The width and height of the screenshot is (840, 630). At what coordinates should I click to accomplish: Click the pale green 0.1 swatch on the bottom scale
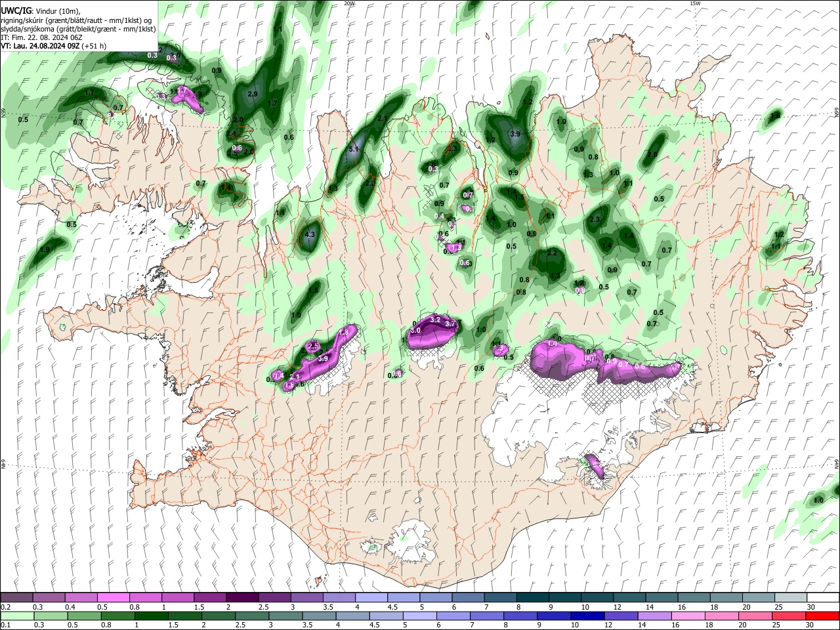(x=17, y=616)
